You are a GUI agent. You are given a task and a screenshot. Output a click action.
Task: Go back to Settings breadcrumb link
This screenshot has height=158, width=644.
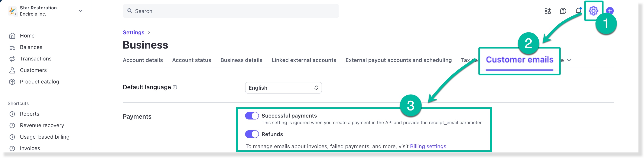(x=133, y=33)
